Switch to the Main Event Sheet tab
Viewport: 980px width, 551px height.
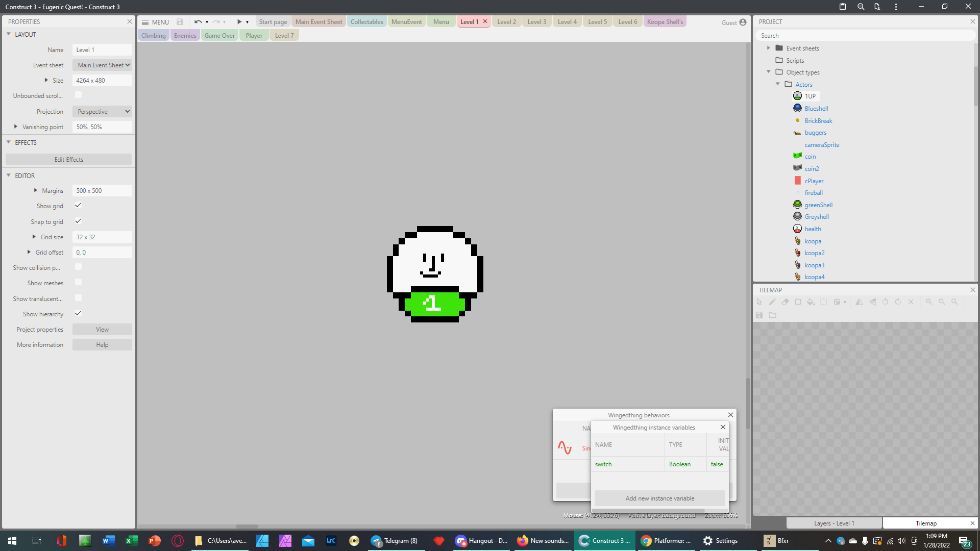point(318,22)
